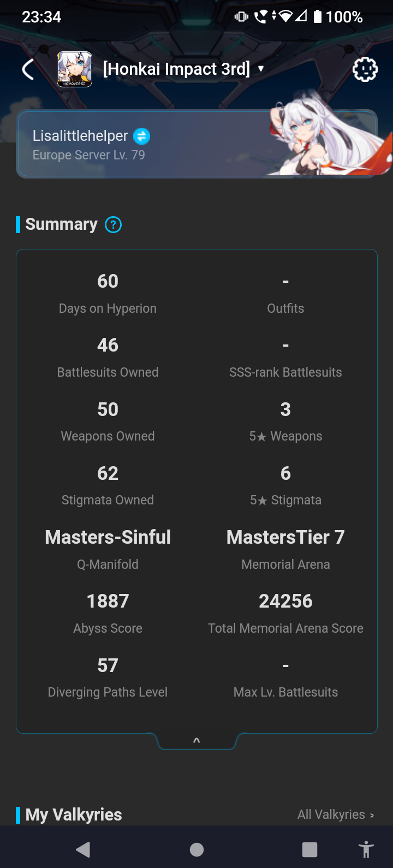Viewport: 393px width, 868px height.
Task: Open the Summary help question mark
Action: click(113, 224)
